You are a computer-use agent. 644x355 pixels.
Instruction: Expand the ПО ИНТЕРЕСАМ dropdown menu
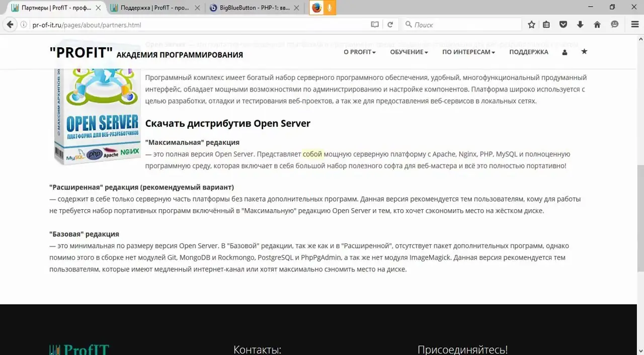pyautogui.click(x=468, y=52)
